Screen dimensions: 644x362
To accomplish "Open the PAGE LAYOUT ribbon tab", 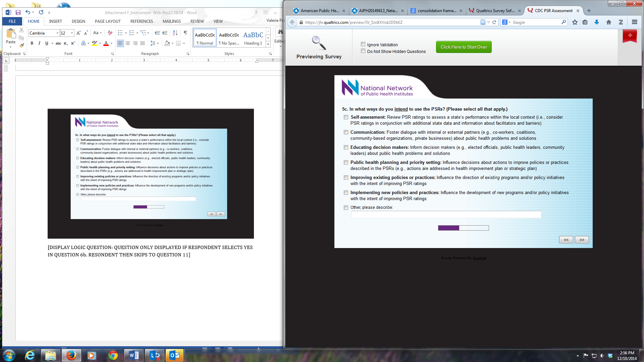I will [107, 21].
